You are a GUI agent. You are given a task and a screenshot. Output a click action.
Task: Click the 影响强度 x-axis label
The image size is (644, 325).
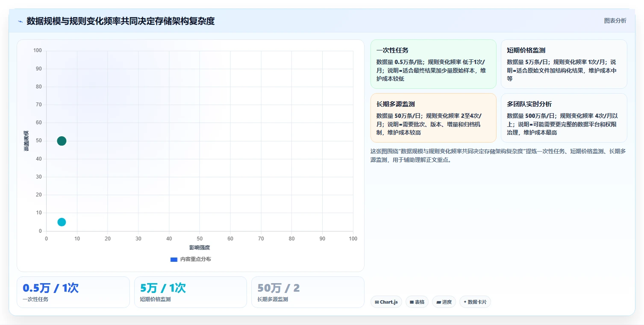click(200, 248)
